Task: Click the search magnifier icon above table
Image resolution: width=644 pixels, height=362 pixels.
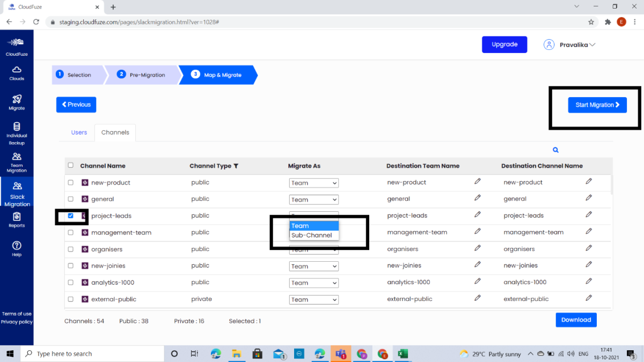Action: click(x=555, y=150)
